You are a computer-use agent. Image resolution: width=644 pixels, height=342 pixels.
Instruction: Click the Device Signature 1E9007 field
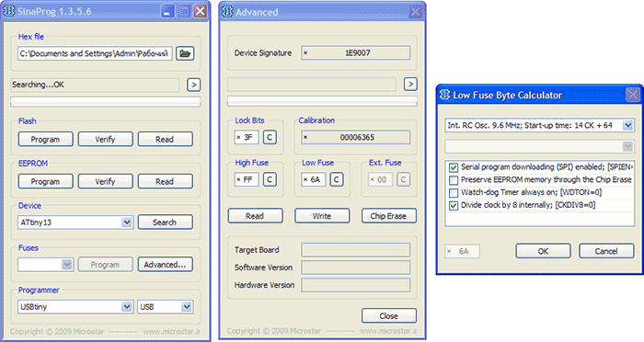tap(355, 53)
